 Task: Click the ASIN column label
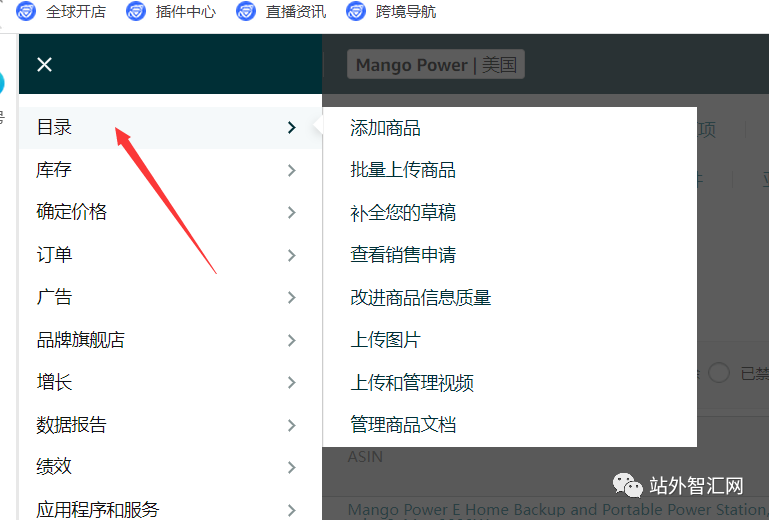tap(365, 457)
